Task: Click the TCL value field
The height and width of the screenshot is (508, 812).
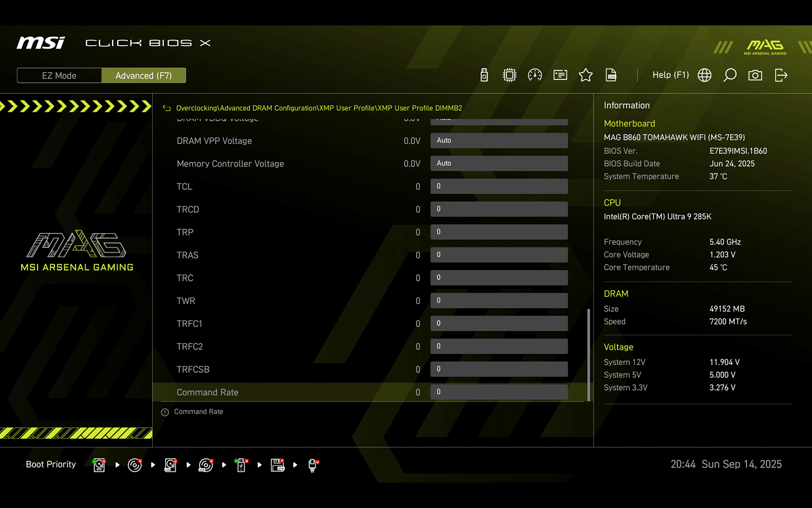Action: [x=499, y=186]
